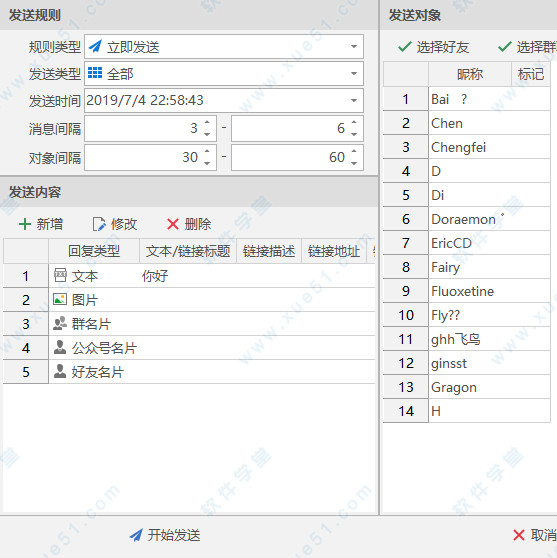Screen dimensions: 557x558
Task: Click the red X 删除 icon
Action: 173,224
